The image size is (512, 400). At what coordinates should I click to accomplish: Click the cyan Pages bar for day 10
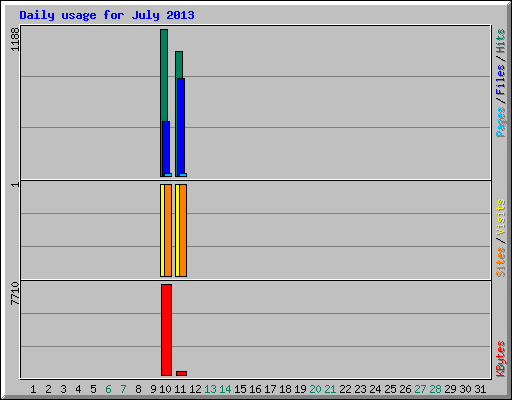point(168,175)
